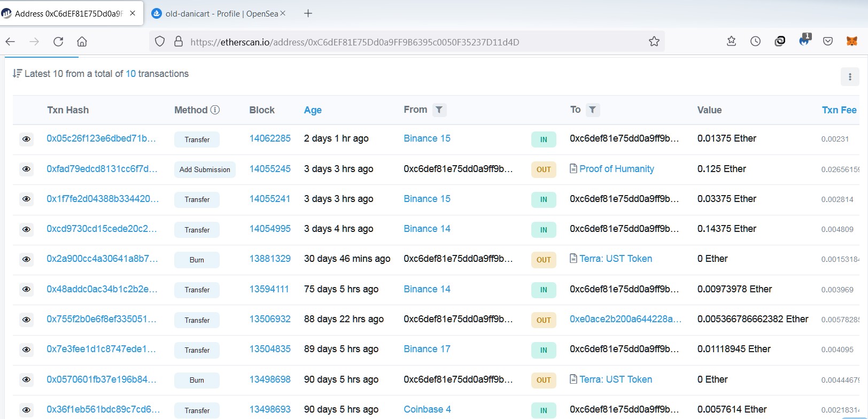Preview transaction 0x0570601fb37e196b84 eye icon
The height and width of the screenshot is (419, 868).
[x=26, y=379]
